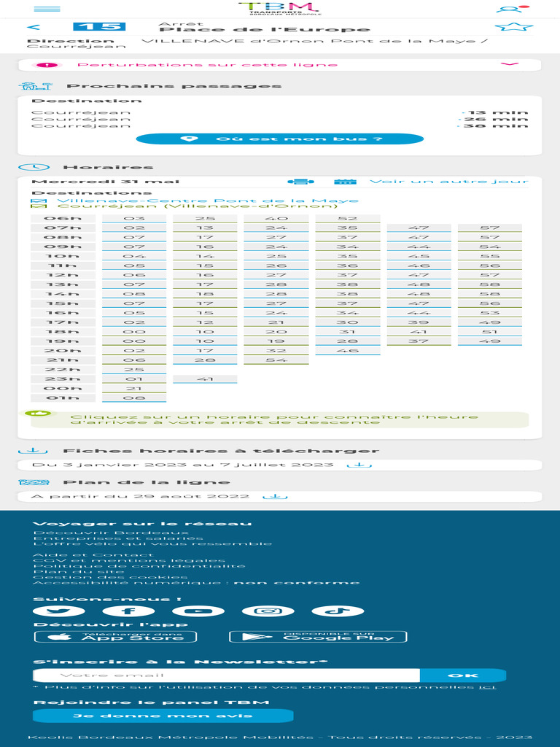Select the 01h 08 departure time
This screenshot has height=747, width=560.
(x=134, y=398)
